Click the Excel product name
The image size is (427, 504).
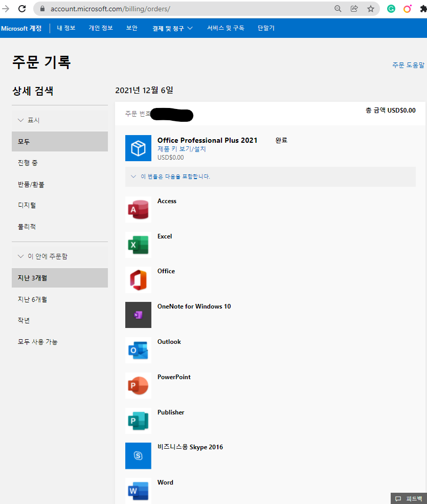point(165,236)
